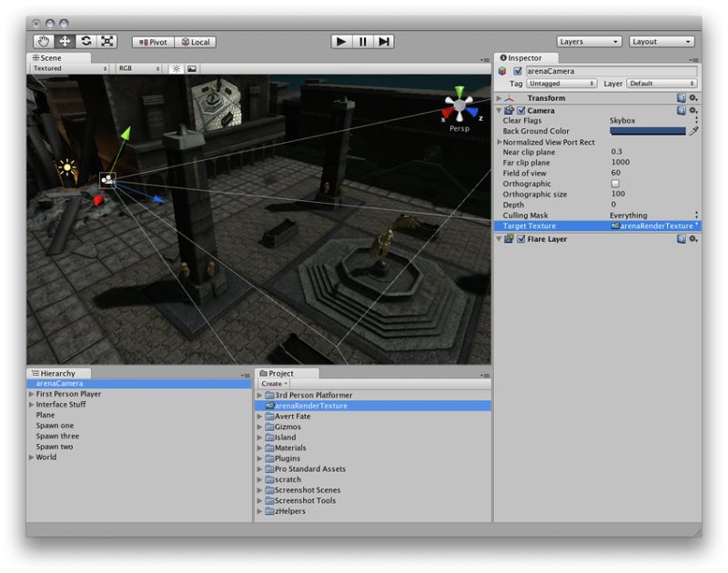The width and height of the screenshot is (728, 573).
Task: Click the Inspector tab header
Action: (526, 57)
